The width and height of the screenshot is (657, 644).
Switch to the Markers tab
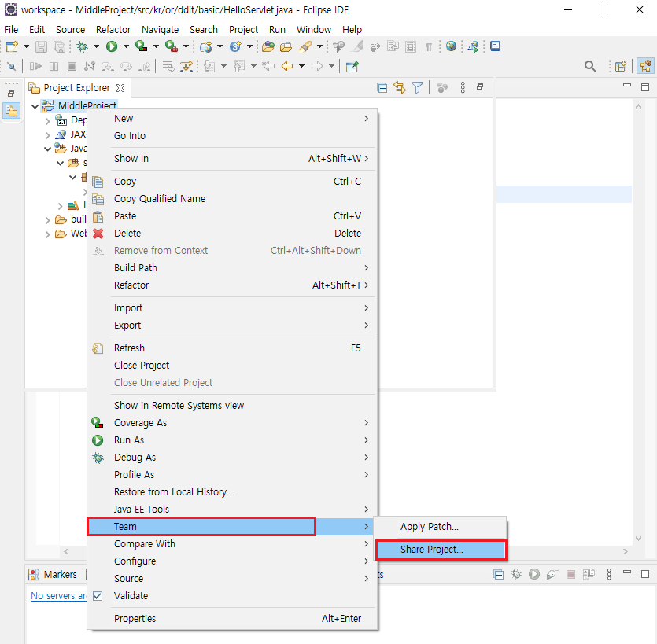[x=54, y=574]
